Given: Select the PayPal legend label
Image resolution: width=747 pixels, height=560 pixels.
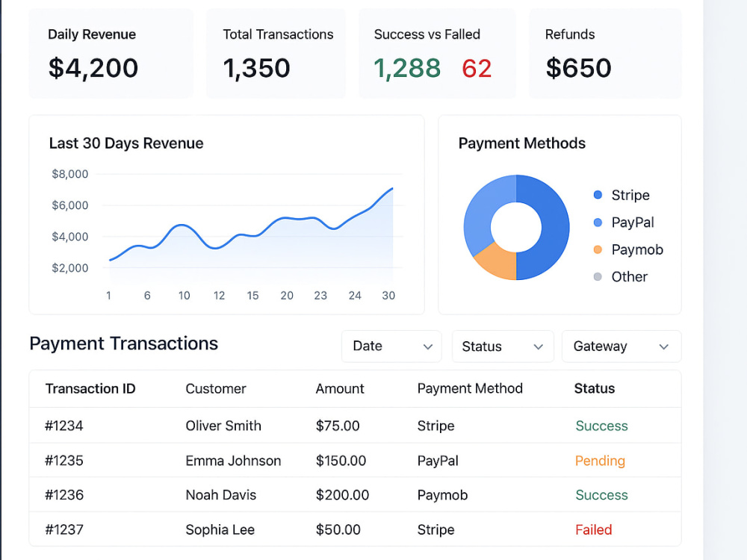Looking at the screenshot, I should point(633,223).
